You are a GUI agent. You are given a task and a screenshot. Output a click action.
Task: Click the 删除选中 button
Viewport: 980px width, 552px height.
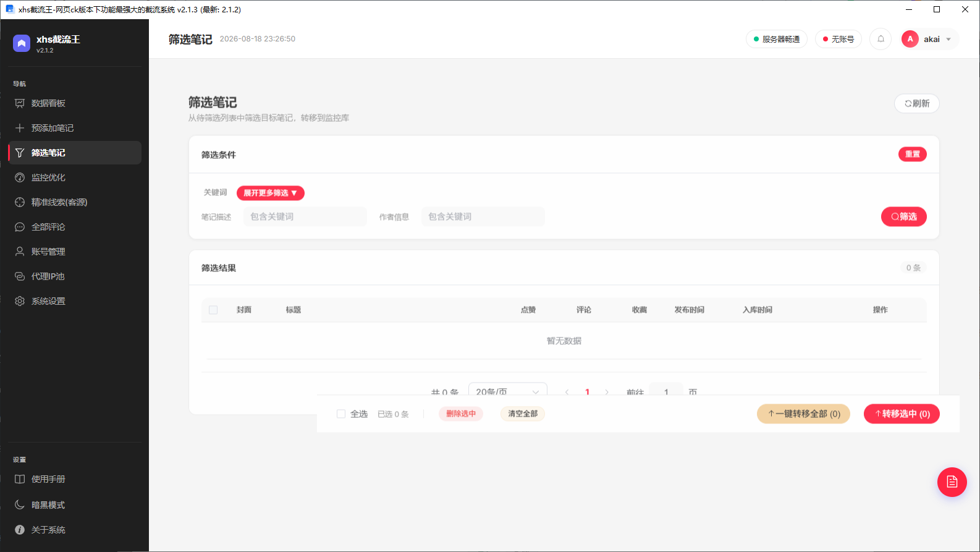[461, 414]
